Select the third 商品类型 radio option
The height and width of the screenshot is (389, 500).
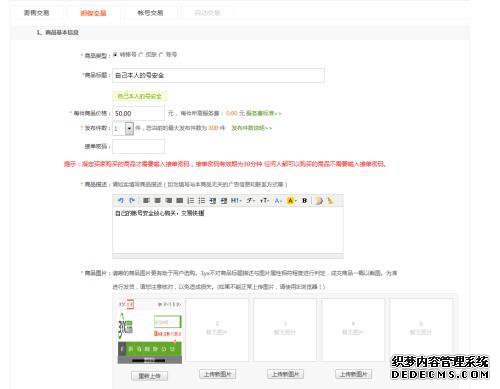pos(161,55)
